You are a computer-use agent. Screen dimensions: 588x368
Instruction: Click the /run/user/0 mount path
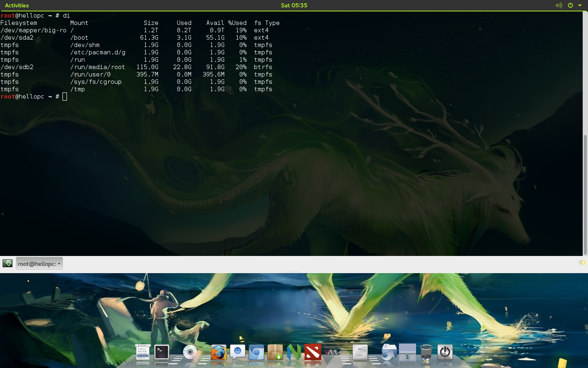[x=91, y=74]
